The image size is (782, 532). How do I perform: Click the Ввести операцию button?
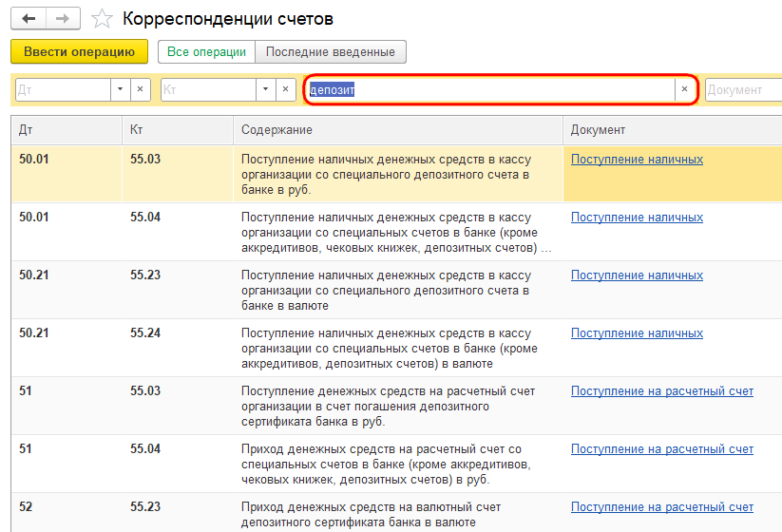click(x=79, y=52)
